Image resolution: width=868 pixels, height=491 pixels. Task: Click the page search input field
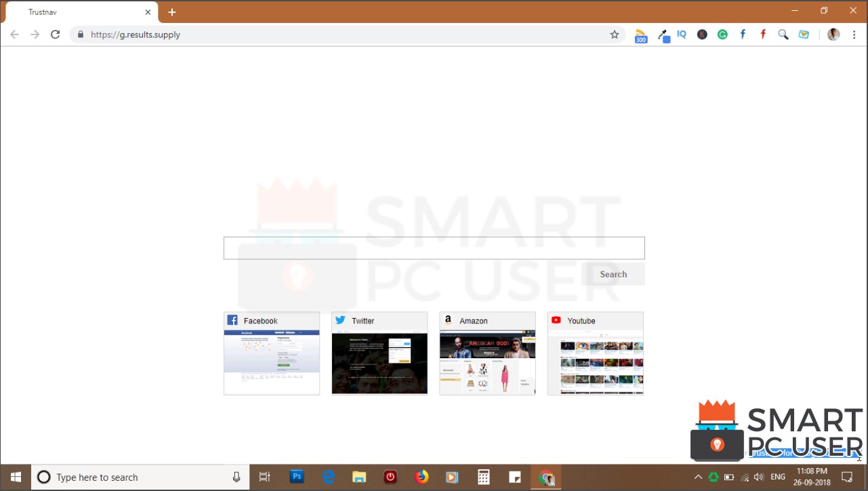coord(434,248)
